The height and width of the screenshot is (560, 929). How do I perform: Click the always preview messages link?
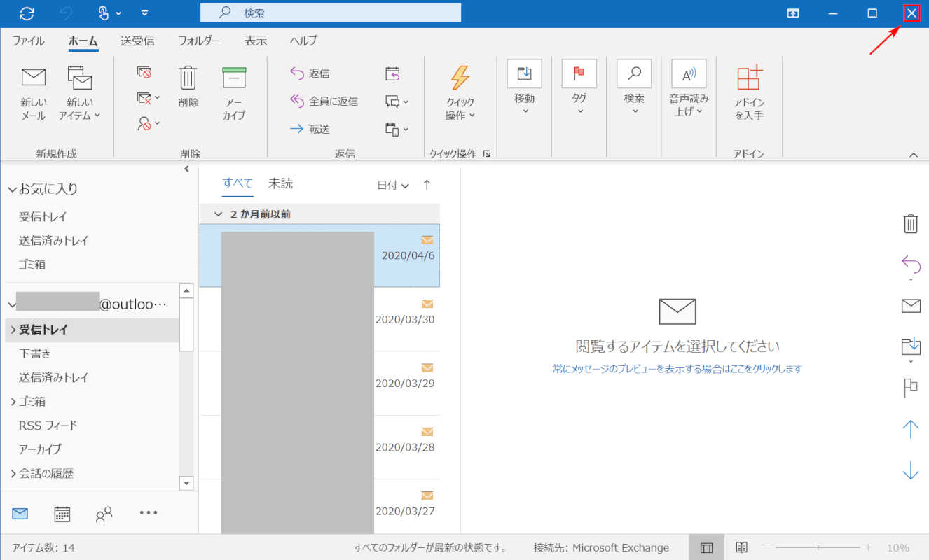(676, 368)
